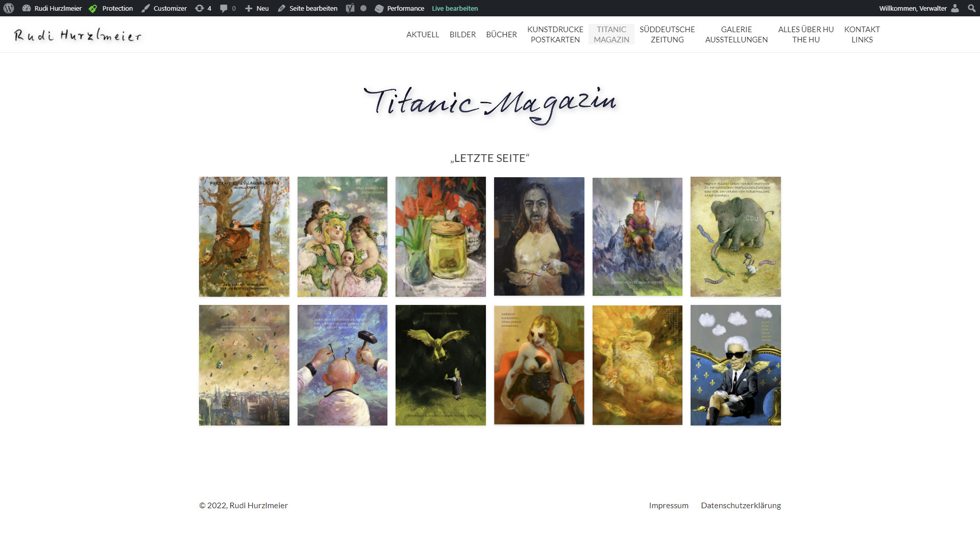Viewport: 980px width, 545px height.
Task: Open the Karl Lagerfeld painting thumbnail
Action: (x=735, y=365)
